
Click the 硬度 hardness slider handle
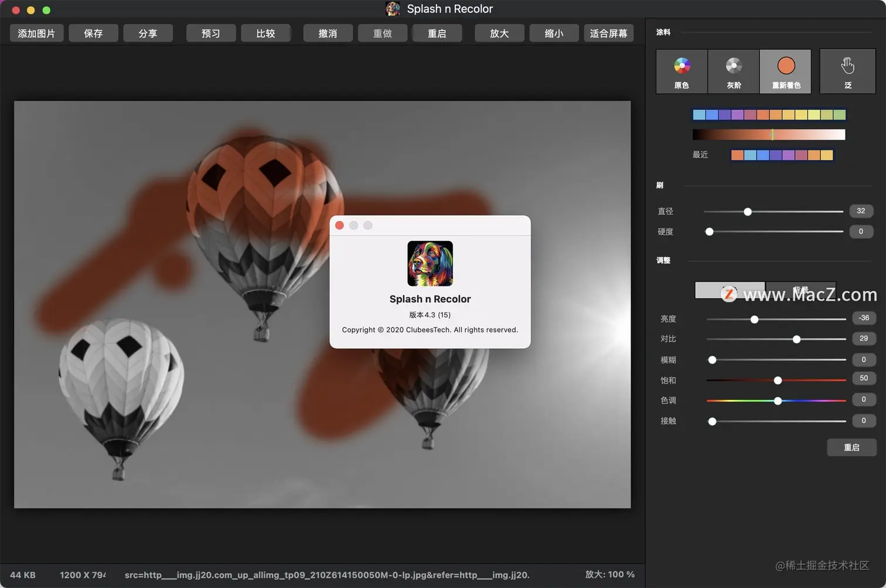(710, 232)
